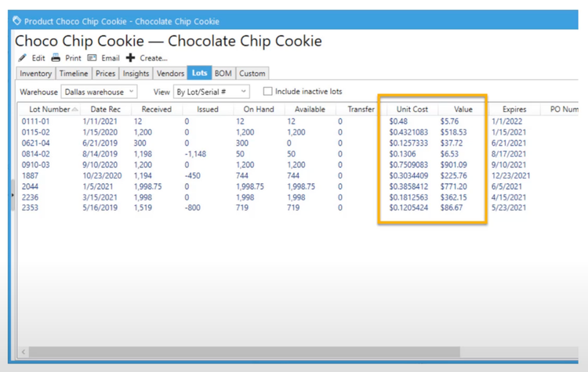Sort by the Lot Number column header

pyautogui.click(x=49, y=110)
